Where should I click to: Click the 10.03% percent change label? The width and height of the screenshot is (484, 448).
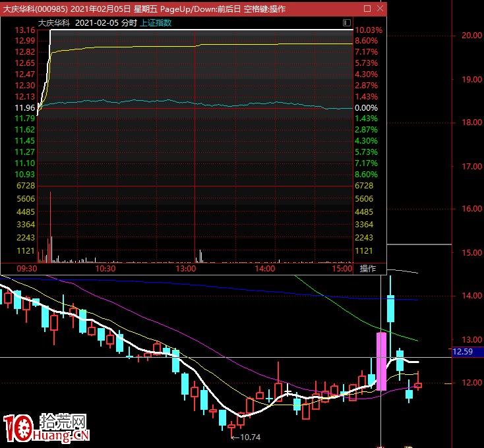(x=369, y=30)
